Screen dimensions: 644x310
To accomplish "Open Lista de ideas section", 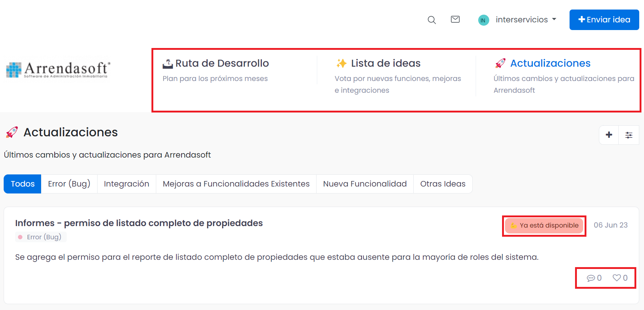I will tap(385, 63).
